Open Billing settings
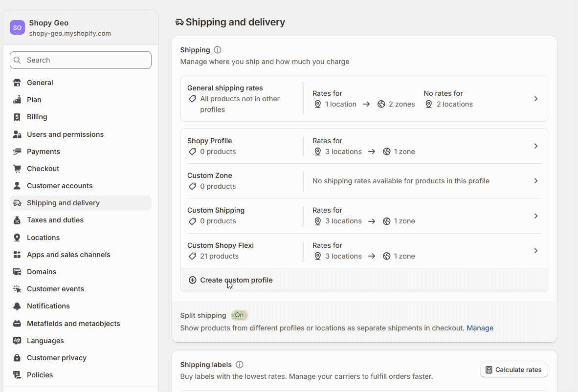This screenshot has height=392, width=578. click(81, 117)
